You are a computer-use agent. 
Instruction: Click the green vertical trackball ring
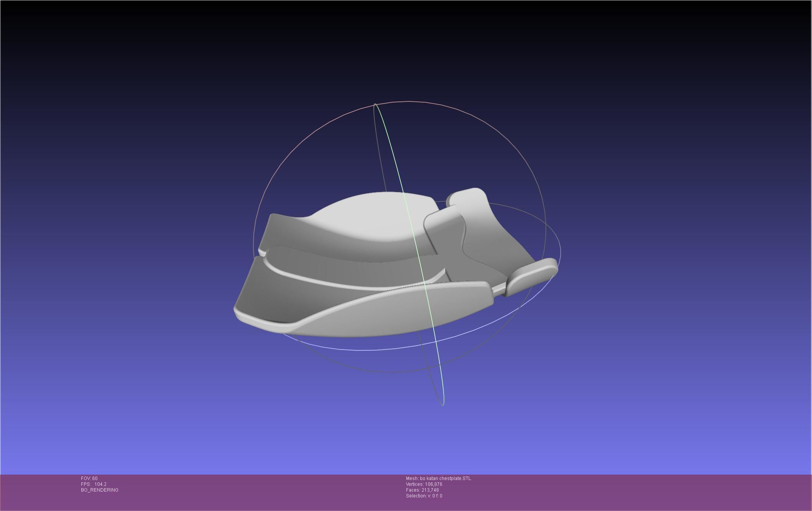coord(394,155)
